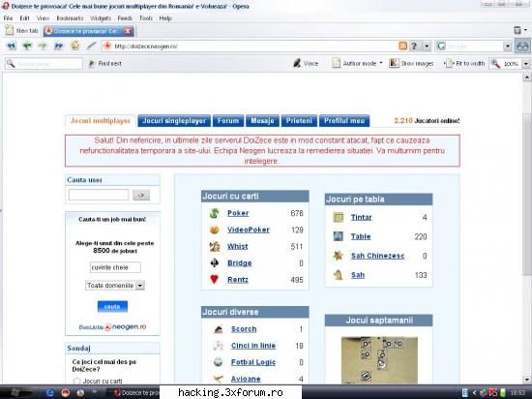Click the glasses panel icon at the right of the address bar

[522, 46]
